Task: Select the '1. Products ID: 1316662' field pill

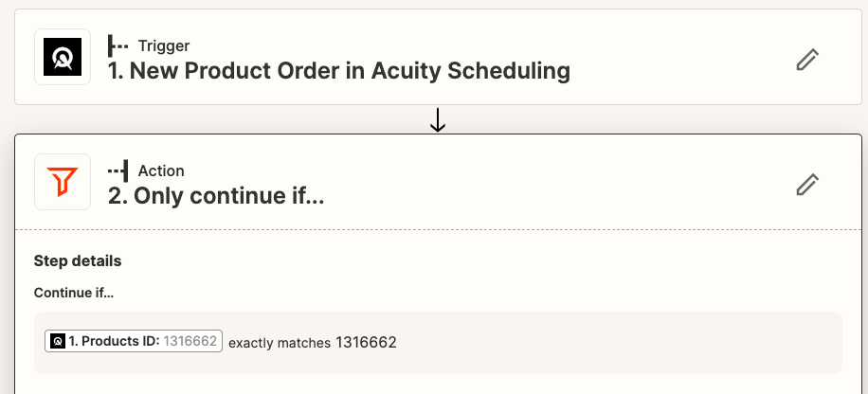Action: 134,341
